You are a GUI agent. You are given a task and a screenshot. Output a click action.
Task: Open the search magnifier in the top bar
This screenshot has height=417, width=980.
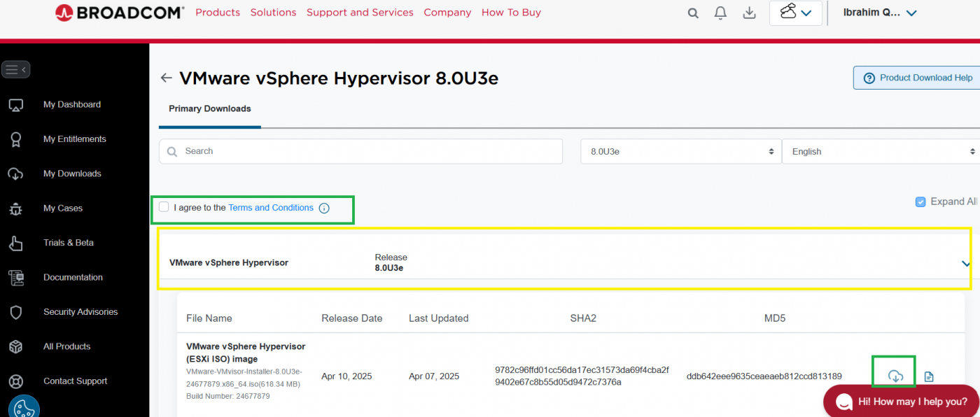[x=692, y=13]
